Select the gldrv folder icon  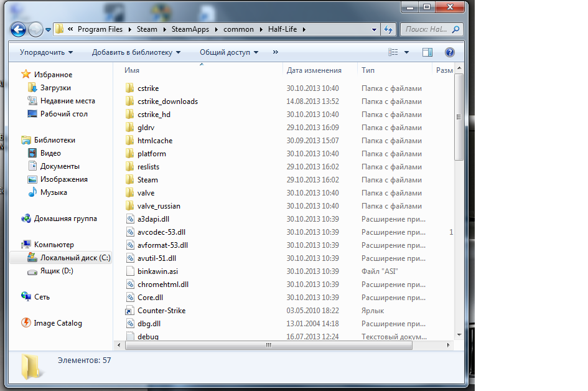pyautogui.click(x=130, y=128)
